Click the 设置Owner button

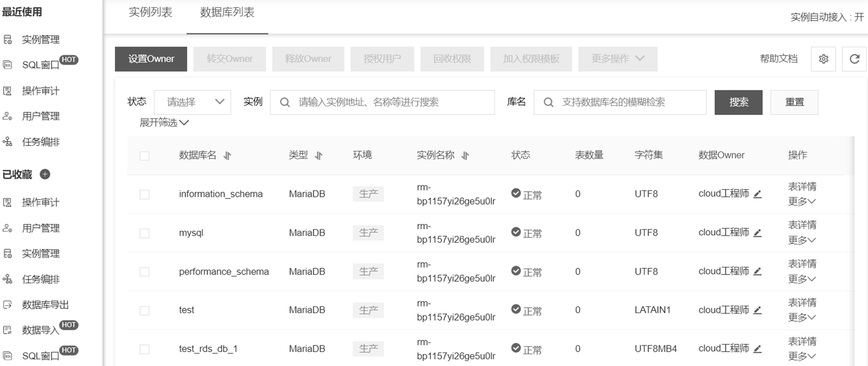tap(151, 59)
